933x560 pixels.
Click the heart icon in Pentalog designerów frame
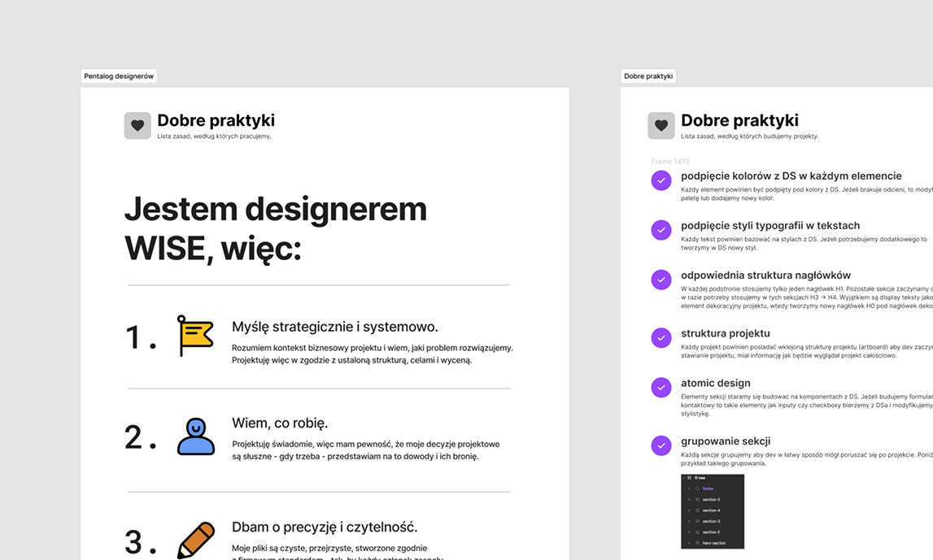(137, 125)
